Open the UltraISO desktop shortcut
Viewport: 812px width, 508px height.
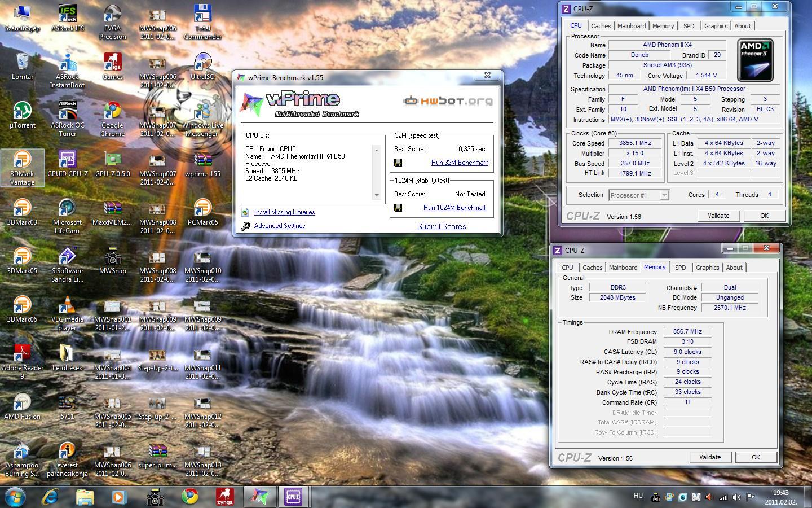click(x=202, y=67)
